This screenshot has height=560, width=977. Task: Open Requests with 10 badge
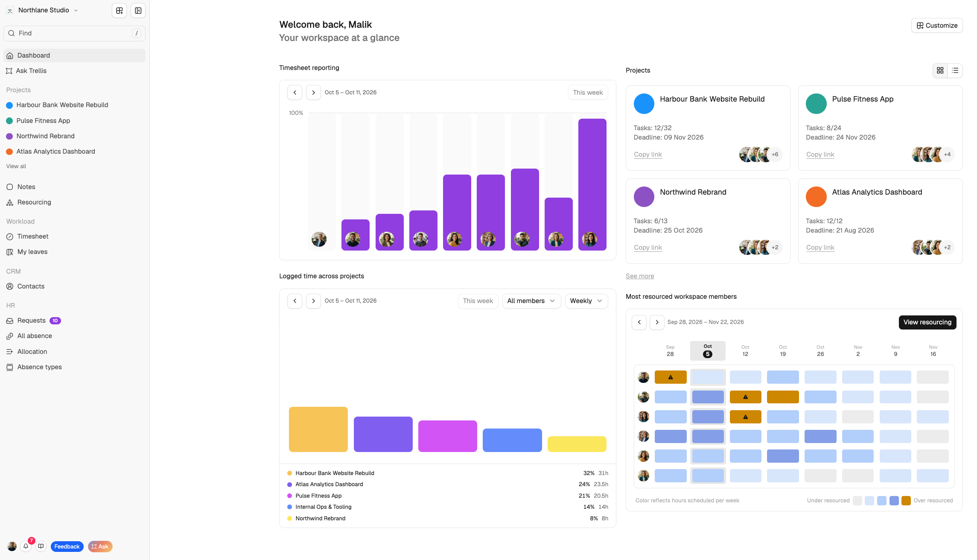point(75,321)
